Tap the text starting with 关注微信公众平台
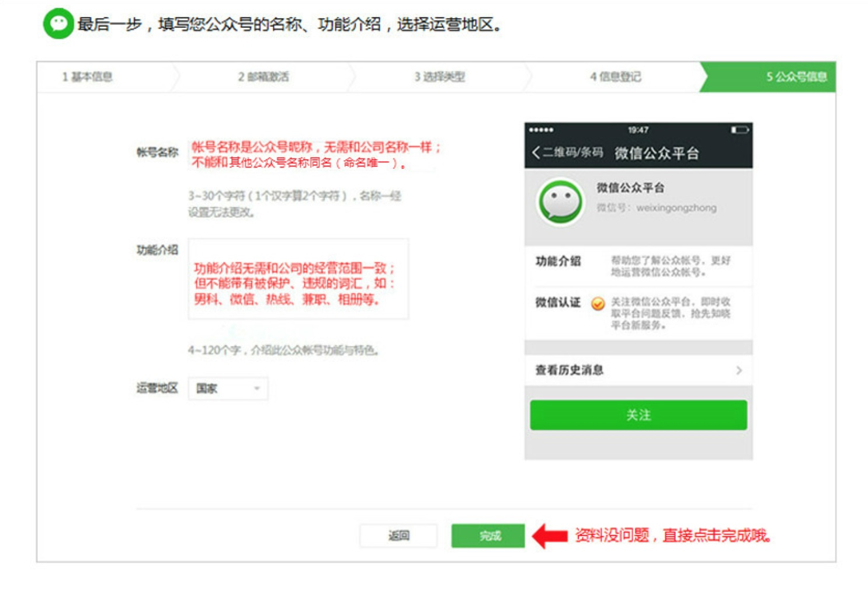Viewport: 868px width, 590px height. point(671,314)
